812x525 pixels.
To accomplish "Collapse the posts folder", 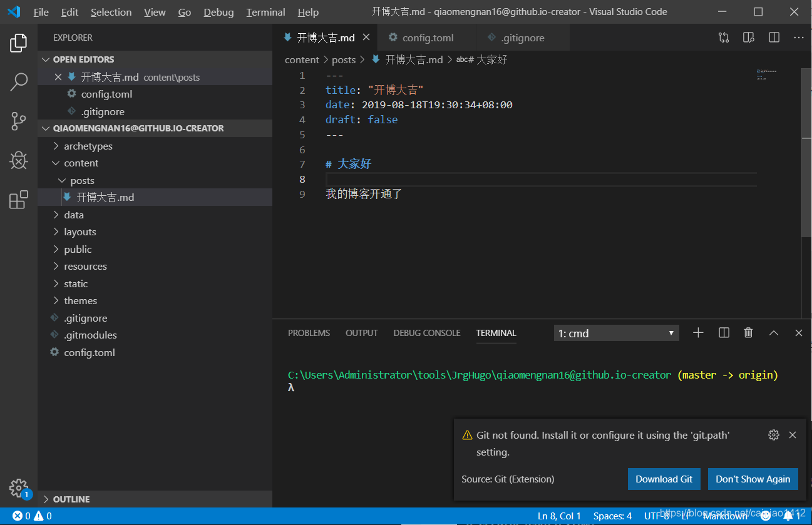I will point(155,180).
